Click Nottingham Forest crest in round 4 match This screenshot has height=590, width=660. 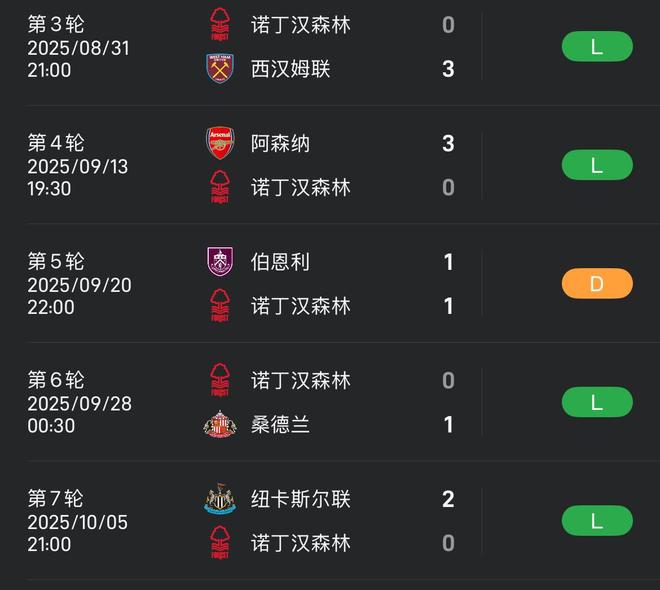tap(220, 187)
